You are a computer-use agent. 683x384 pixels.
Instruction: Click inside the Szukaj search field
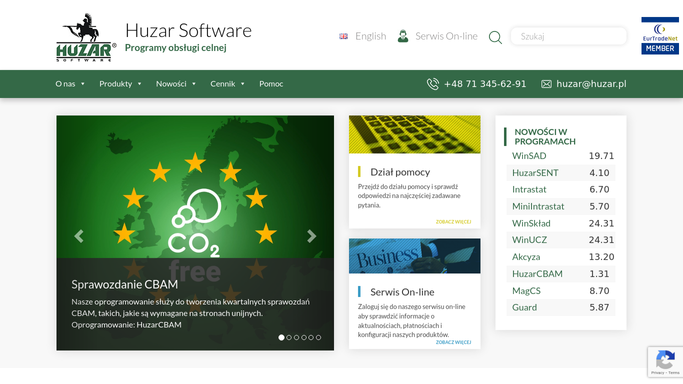tap(568, 36)
